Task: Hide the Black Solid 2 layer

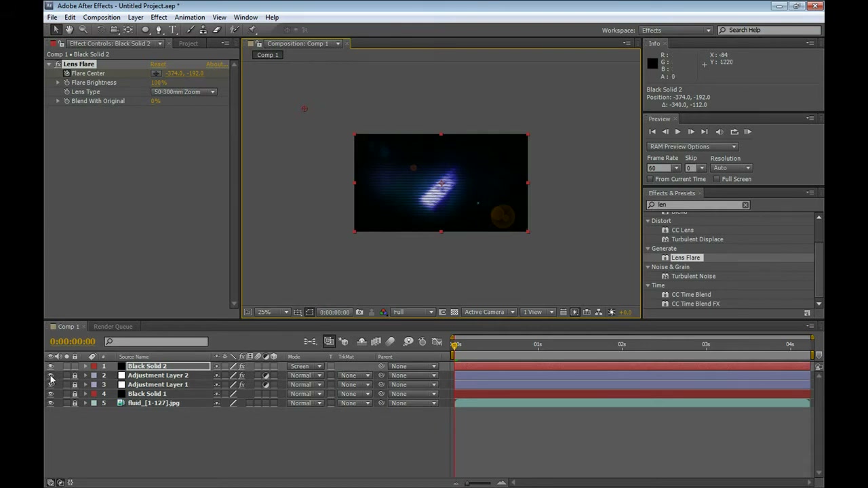Action: coord(50,367)
